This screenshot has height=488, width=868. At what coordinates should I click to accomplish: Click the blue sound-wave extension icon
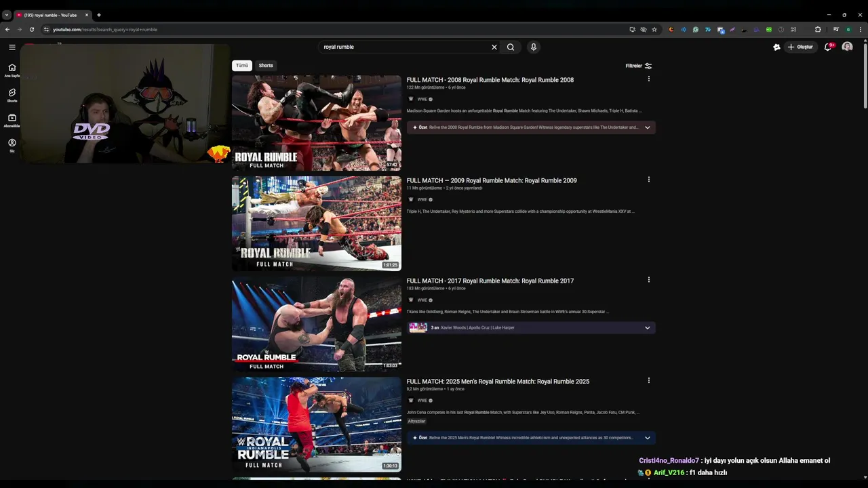pyautogui.click(x=684, y=29)
